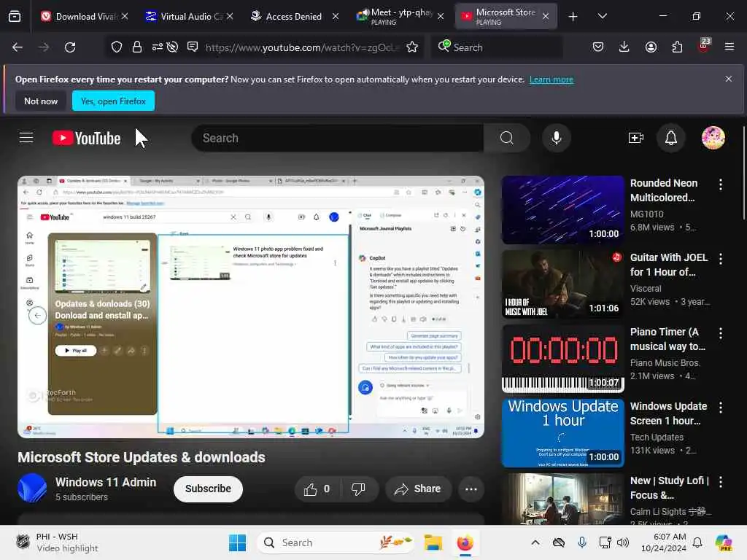
Task: Open the Firefox account icon
Action: tap(651, 47)
